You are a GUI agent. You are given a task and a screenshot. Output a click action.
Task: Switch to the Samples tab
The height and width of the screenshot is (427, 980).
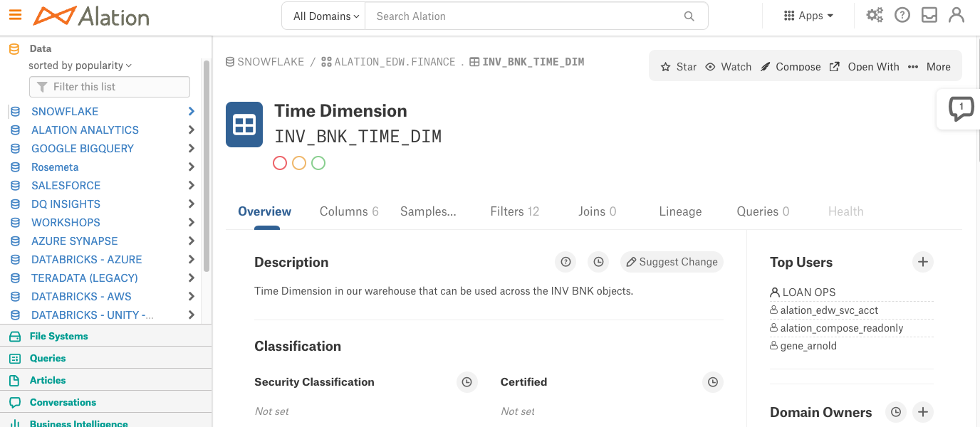428,211
